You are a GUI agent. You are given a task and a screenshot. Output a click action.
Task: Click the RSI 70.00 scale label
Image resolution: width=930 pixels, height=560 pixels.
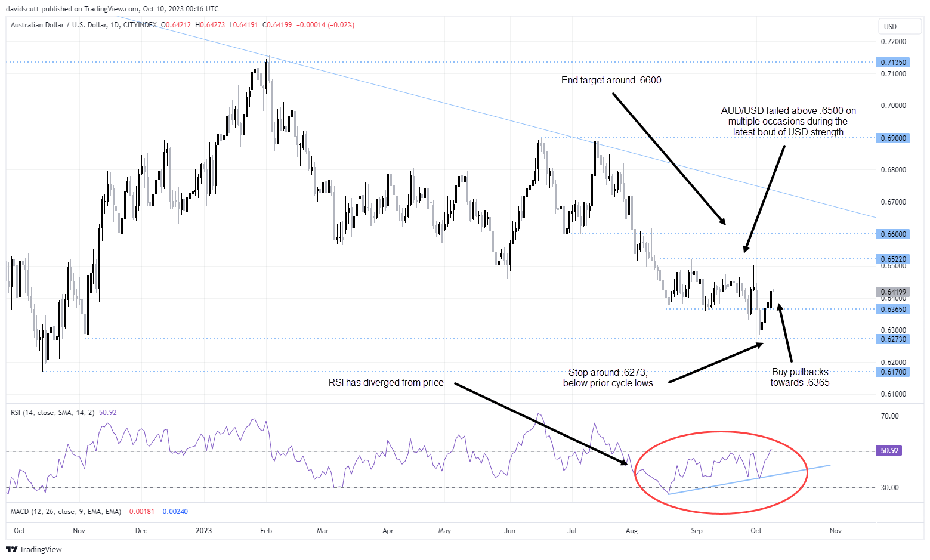point(889,416)
